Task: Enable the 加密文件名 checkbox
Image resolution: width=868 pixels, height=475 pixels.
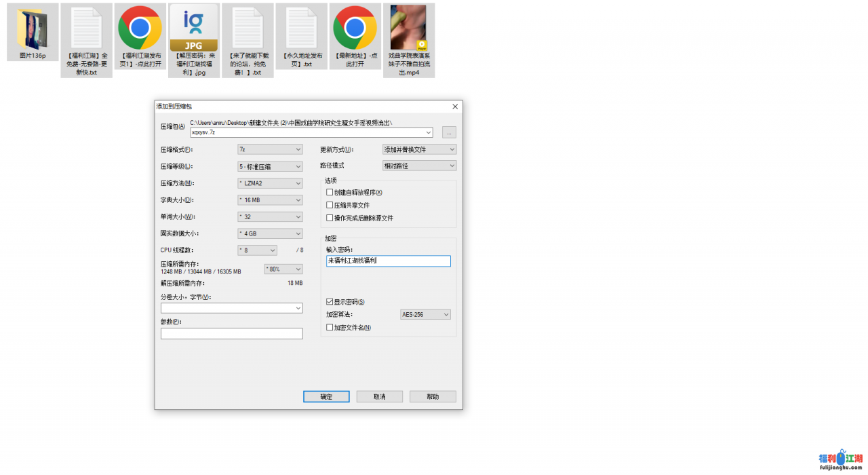Action: click(x=330, y=328)
